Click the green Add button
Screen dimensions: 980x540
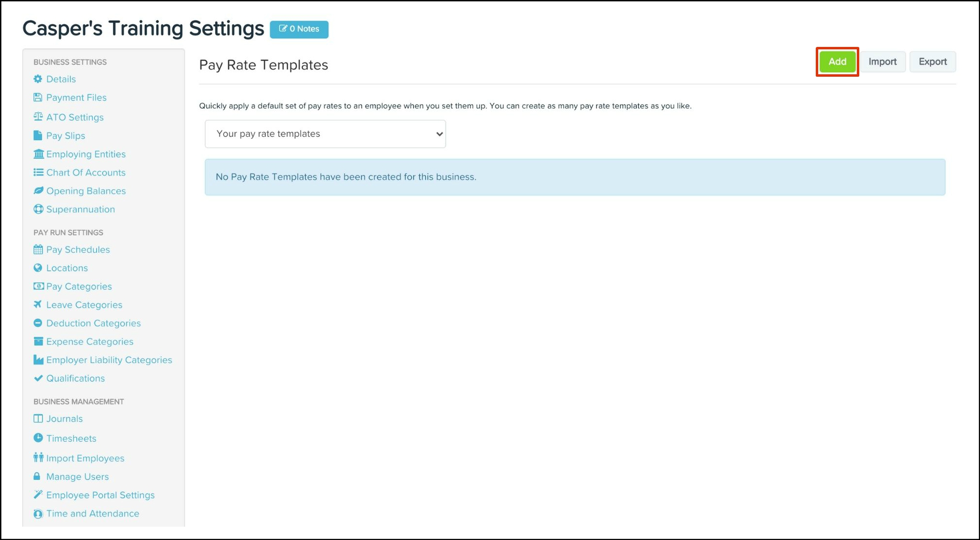[x=837, y=62]
